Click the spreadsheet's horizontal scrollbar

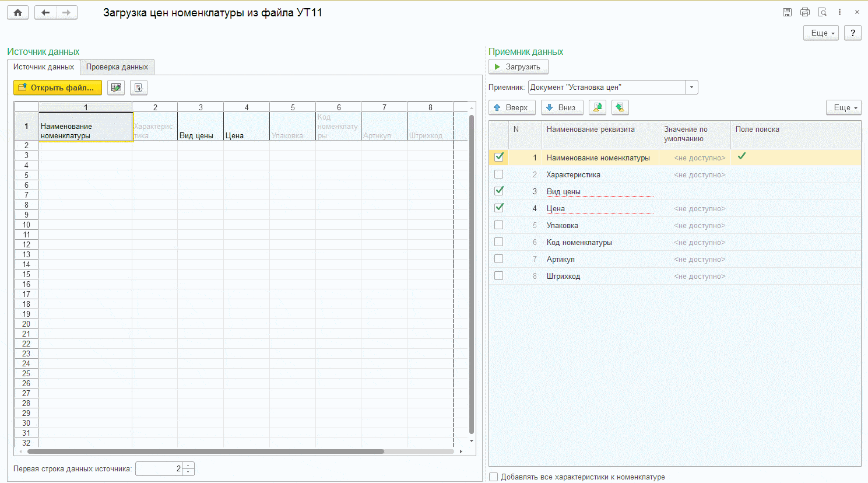205,452
